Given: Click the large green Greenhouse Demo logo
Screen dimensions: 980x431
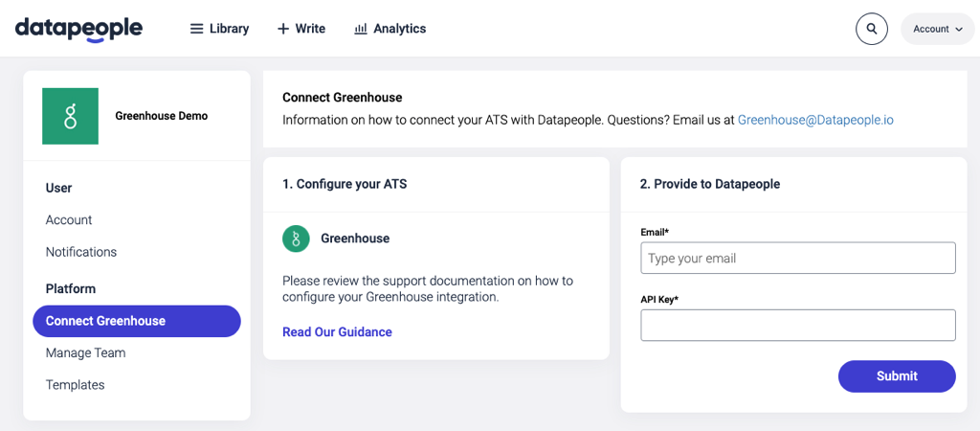Looking at the screenshot, I should [x=70, y=116].
